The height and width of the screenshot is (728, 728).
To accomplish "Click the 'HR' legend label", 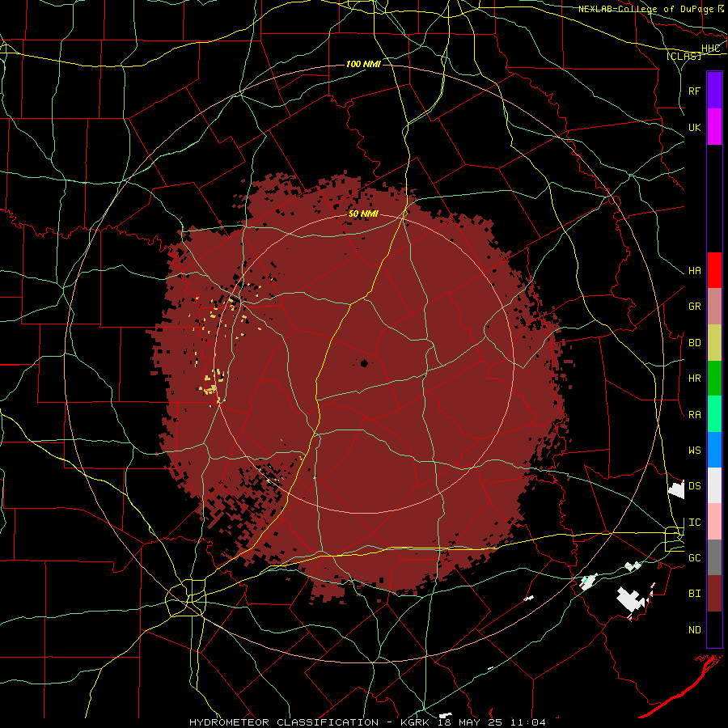I will pos(694,379).
